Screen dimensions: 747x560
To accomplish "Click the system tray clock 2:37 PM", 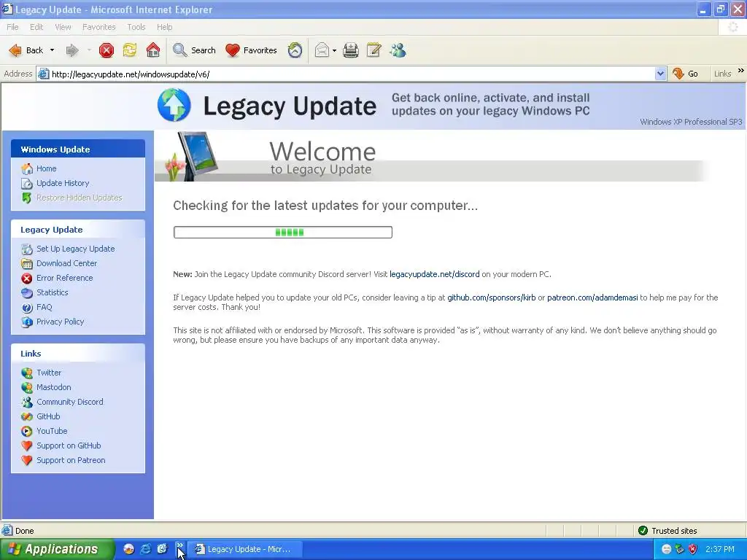I will (720, 549).
